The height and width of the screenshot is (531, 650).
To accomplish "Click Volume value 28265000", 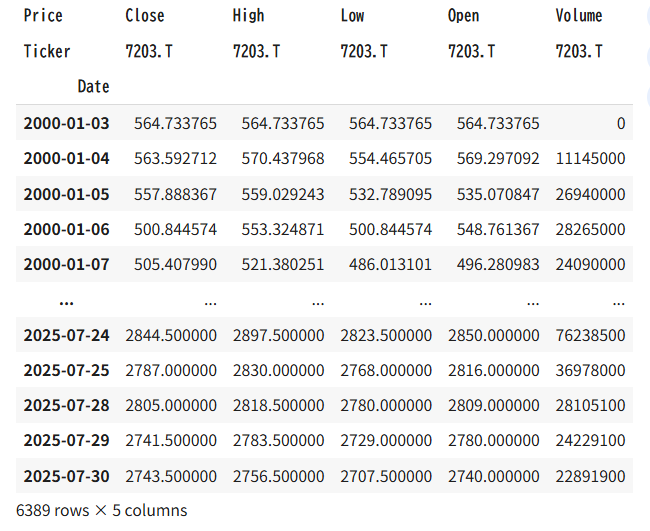I will pyautogui.click(x=590, y=230).
